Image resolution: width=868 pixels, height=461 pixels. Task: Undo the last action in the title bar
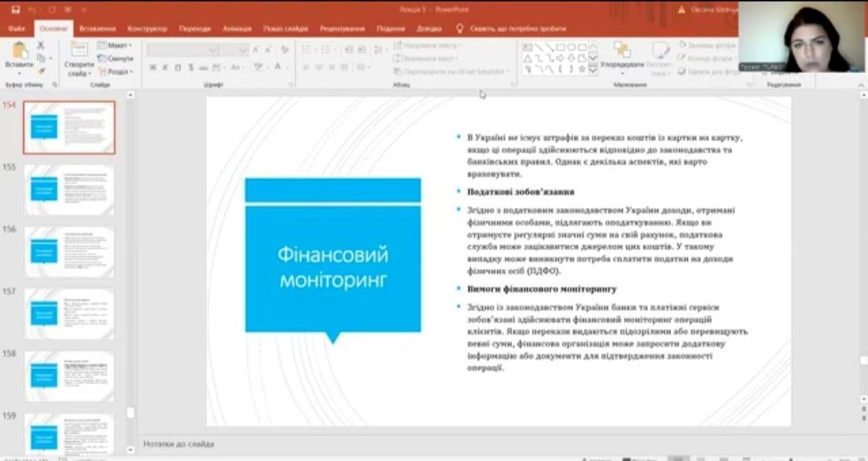(32, 10)
